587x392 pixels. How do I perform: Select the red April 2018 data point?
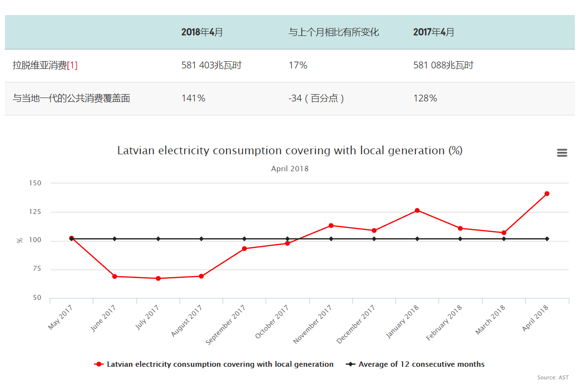click(x=547, y=194)
